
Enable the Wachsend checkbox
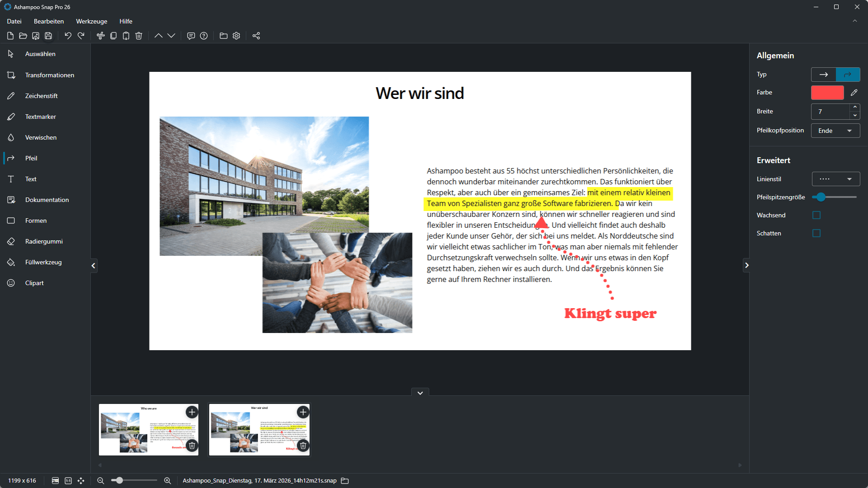click(x=816, y=215)
